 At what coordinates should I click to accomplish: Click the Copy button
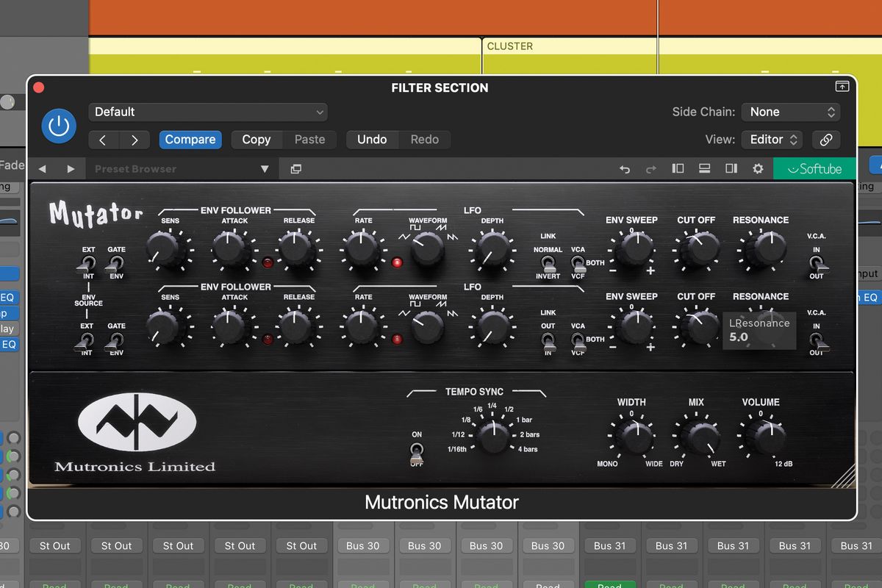click(257, 140)
